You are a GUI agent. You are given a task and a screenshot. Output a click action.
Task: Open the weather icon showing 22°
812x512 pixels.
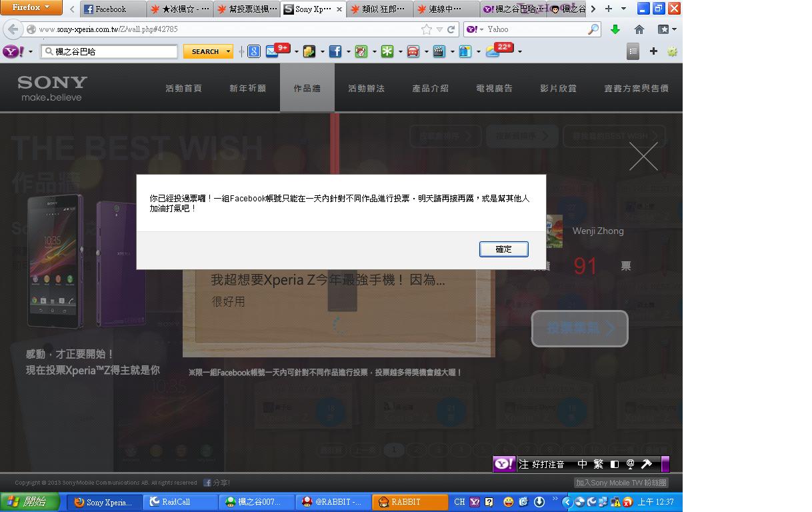(499, 50)
